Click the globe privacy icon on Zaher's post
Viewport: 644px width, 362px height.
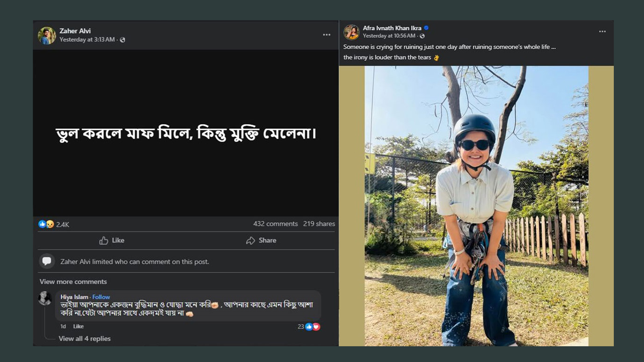click(122, 40)
